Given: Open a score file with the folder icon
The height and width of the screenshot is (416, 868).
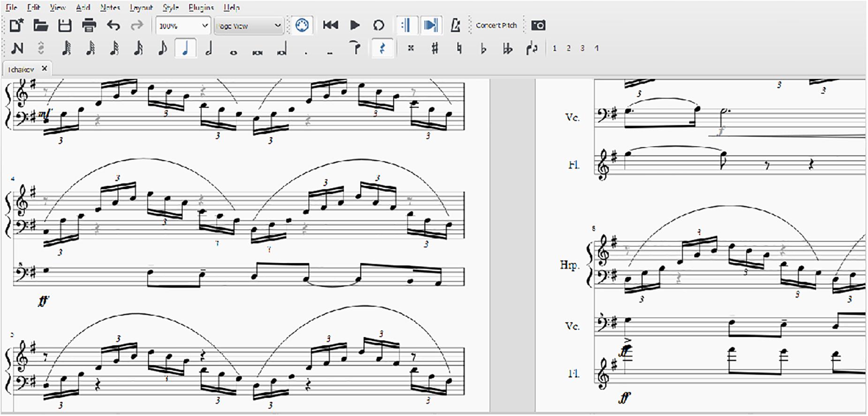Looking at the screenshot, I should pos(41,25).
